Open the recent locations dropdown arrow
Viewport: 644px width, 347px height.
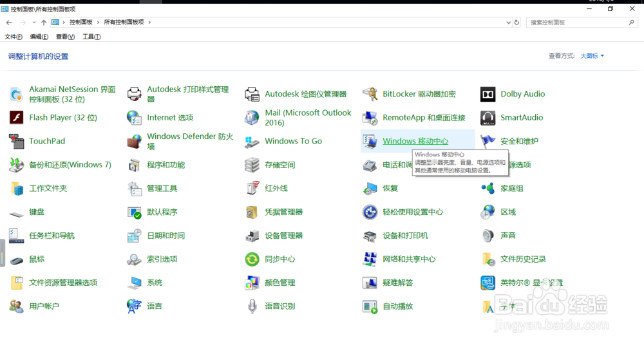click(x=33, y=23)
